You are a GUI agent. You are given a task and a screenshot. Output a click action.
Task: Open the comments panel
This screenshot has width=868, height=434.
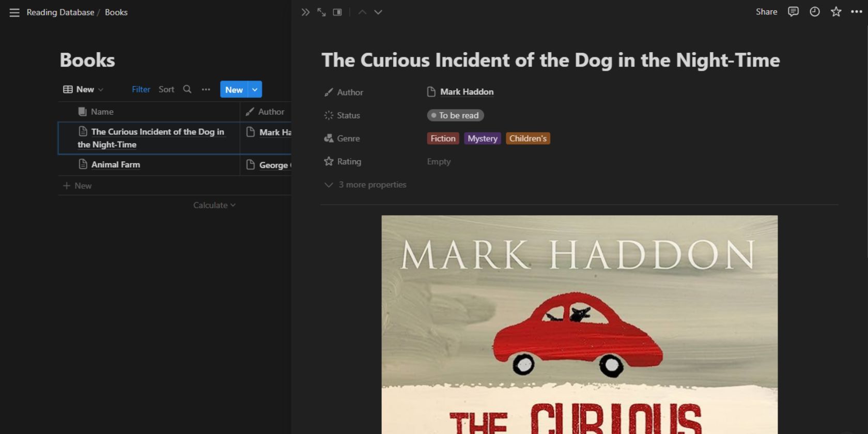click(x=793, y=12)
